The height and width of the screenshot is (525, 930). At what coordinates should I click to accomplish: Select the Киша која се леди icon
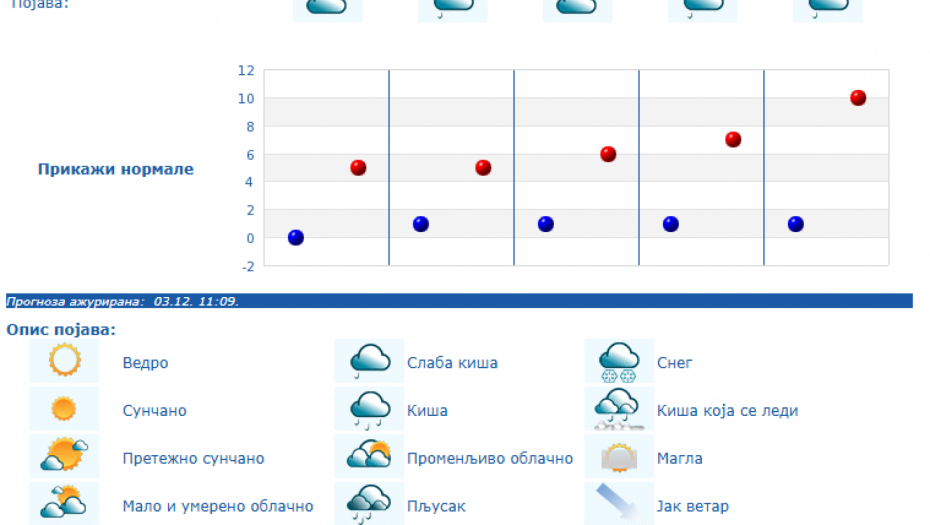coord(619,409)
